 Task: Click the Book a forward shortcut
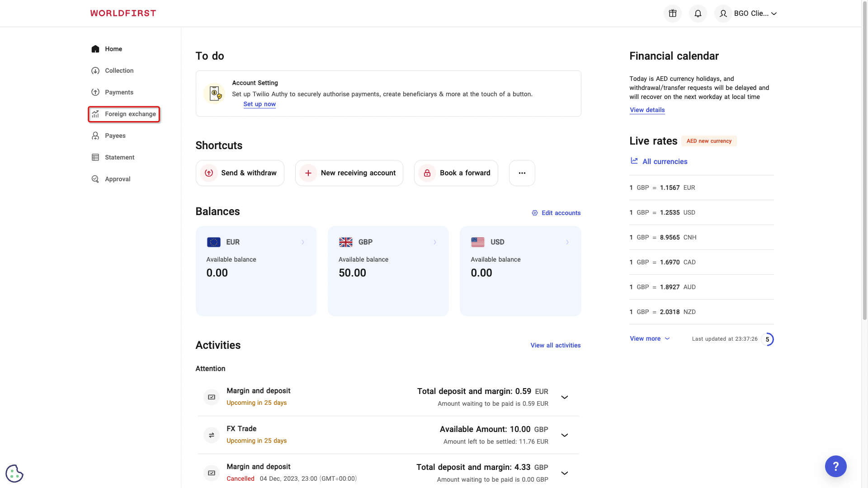[x=456, y=173]
